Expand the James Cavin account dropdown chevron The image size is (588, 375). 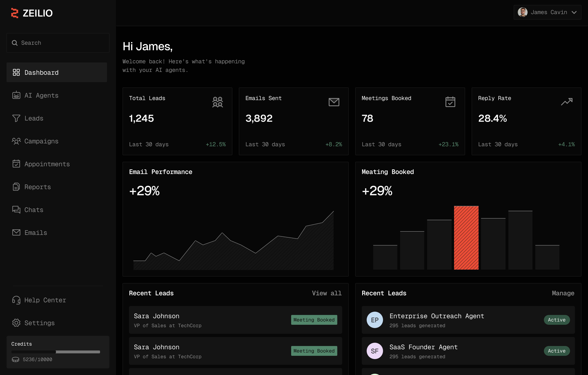574,12
